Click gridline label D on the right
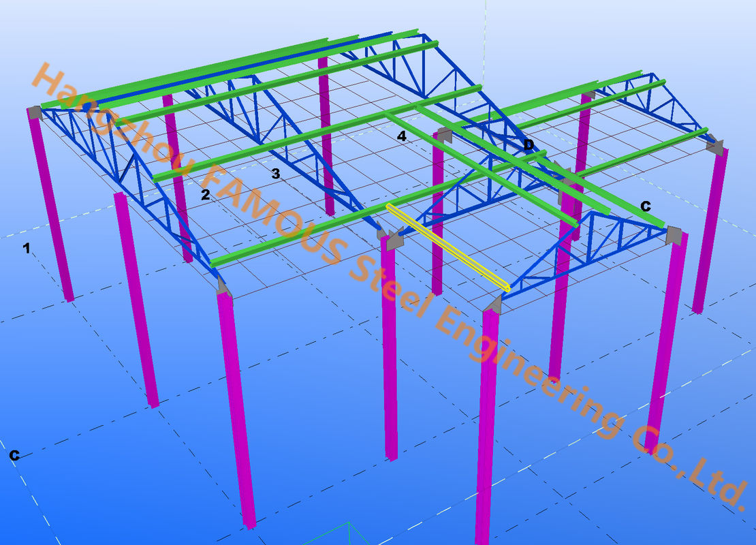This screenshot has width=756, height=545. point(529,144)
